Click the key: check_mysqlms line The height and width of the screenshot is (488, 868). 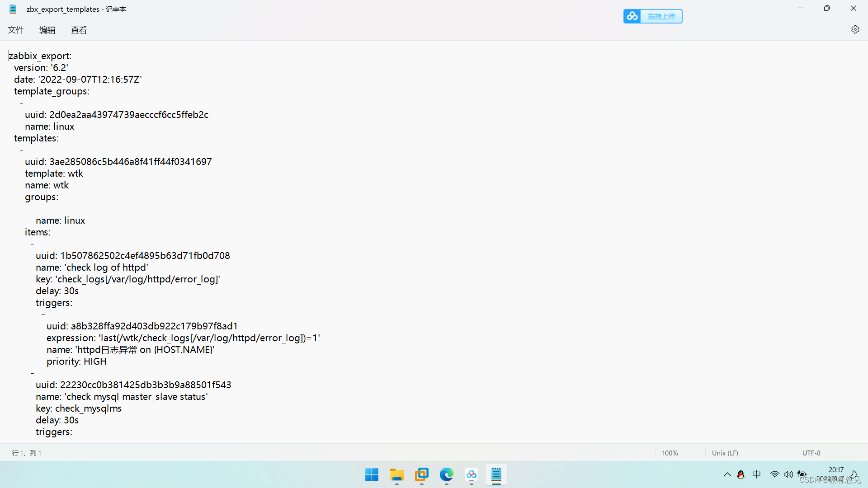(79, 408)
